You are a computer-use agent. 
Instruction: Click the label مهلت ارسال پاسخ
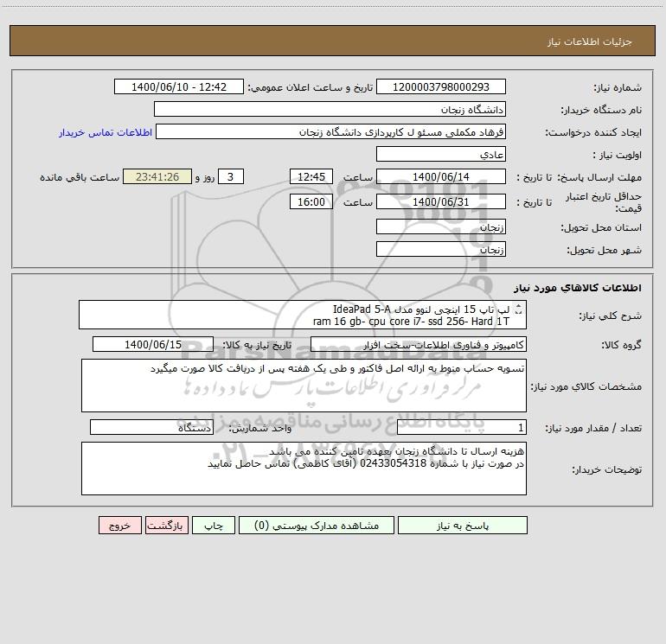[599, 177]
